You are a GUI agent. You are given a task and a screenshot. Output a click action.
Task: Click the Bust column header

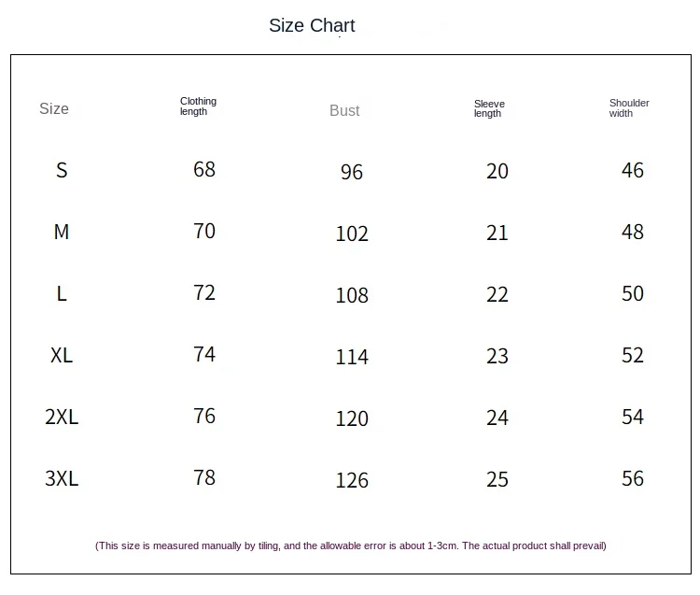[344, 110]
